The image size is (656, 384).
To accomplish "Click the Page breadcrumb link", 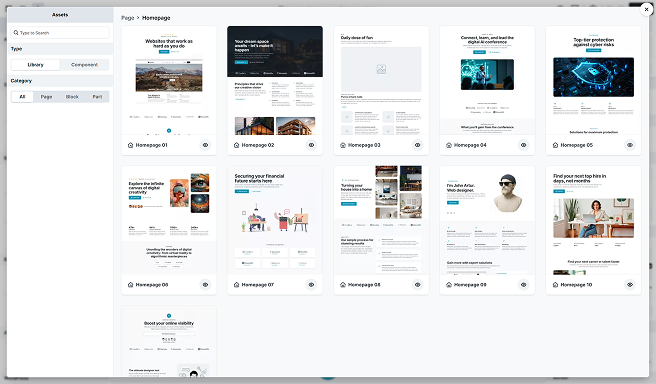I will 128,18.
